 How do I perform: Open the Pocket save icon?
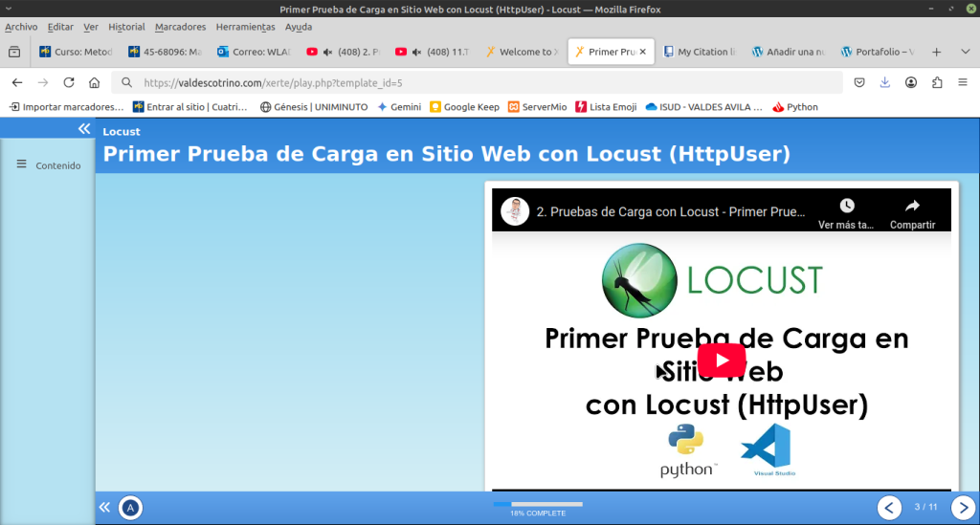tap(859, 82)
